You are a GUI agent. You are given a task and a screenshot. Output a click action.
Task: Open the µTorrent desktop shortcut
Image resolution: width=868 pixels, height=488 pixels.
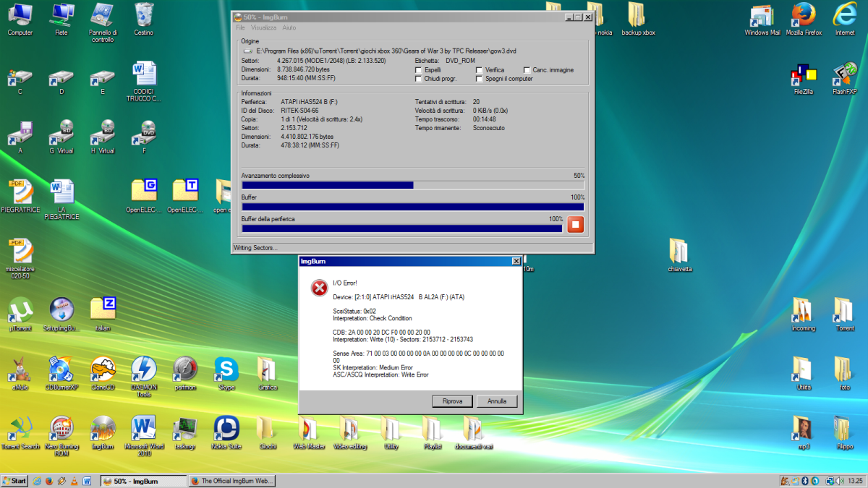20,311
